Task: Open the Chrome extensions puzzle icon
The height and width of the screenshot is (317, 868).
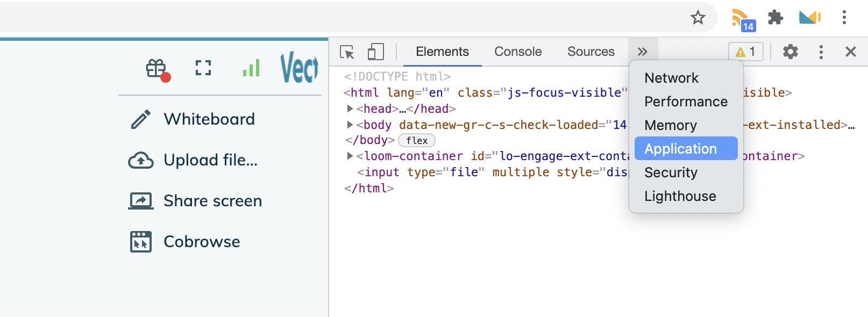Action: tap(775, 18)
